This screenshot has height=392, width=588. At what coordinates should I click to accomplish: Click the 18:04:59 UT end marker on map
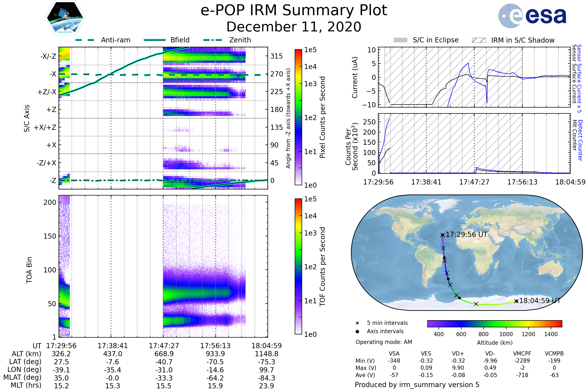tap(516, 301)
